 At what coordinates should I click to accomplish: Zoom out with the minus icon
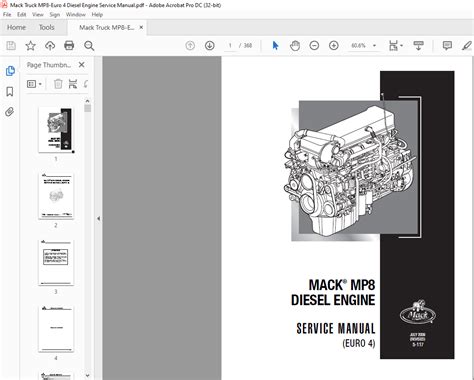tap(314, 46)
